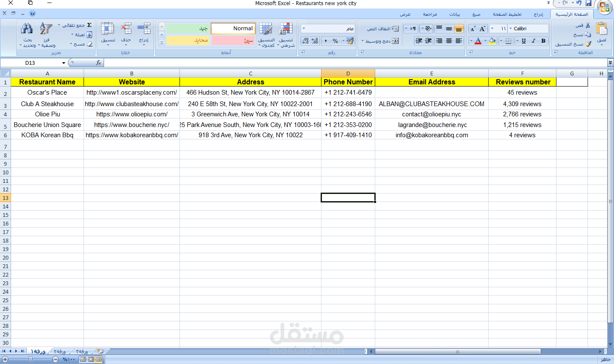Open Format as Table (التنسيق كجدول)
Screen dimensions: 614x364
pyautogui.click(x=266, y=35)
